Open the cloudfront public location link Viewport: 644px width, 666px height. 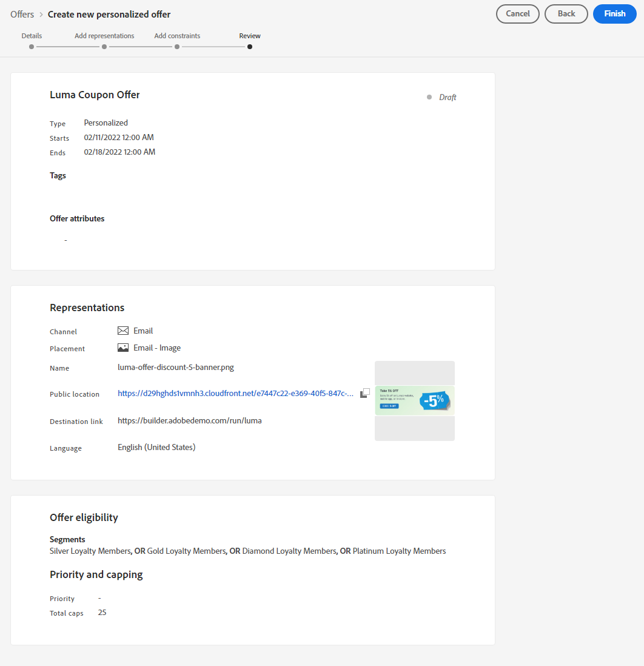235,394
